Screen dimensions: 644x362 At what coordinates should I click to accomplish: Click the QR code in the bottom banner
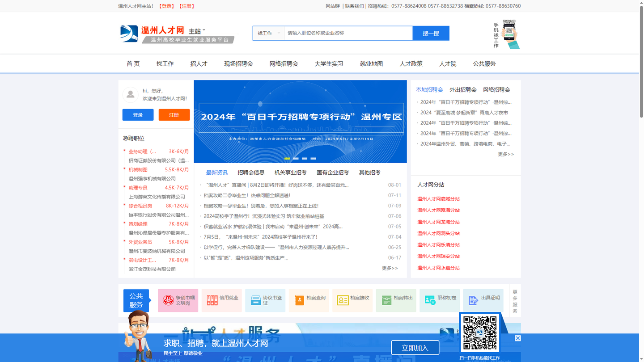[x=480, y=333]
